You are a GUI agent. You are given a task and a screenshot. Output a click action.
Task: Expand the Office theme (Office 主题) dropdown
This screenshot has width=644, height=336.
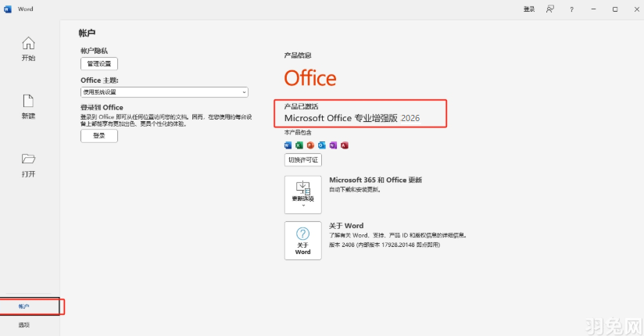point(164,92)
